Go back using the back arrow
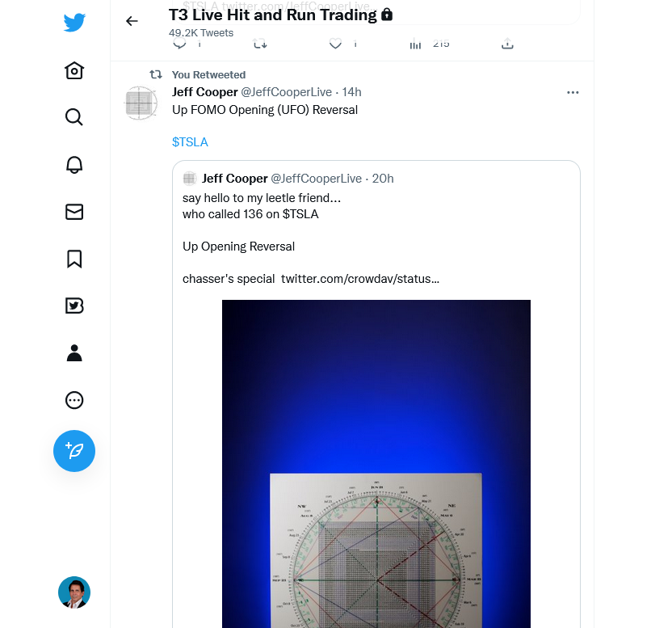672x628 pixels. 132,21
